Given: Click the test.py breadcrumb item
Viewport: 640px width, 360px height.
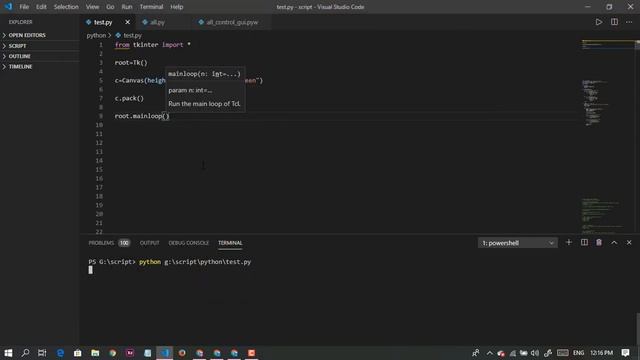Looking at the screenshot, I should point(132,36).
